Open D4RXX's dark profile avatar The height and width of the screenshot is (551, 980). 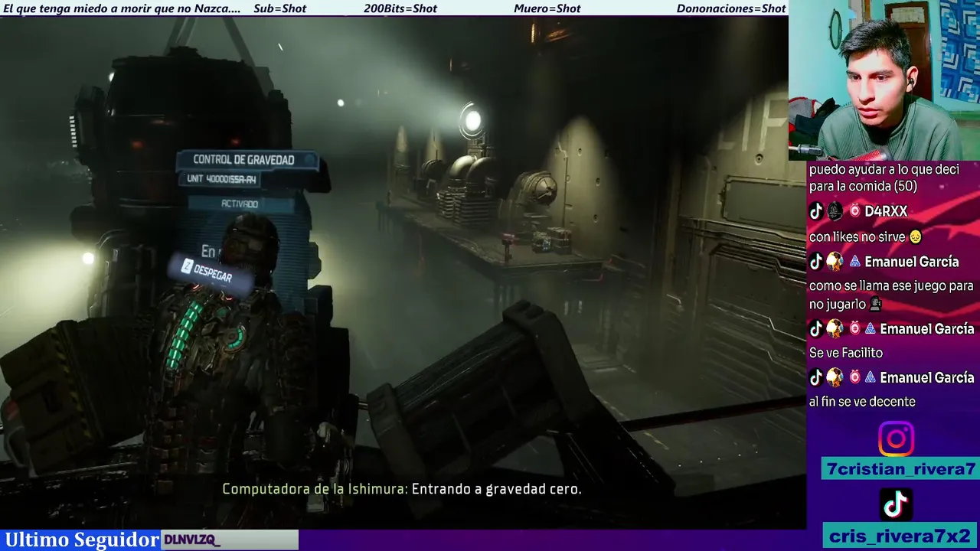point(835,212)
